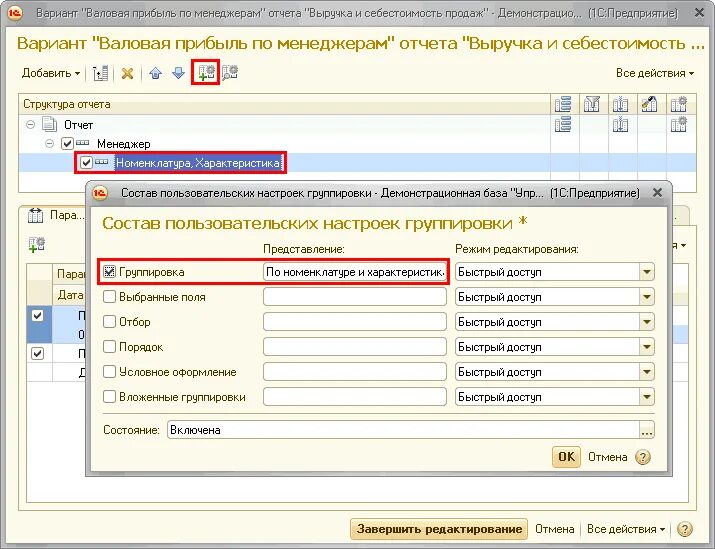The height and width of the screenshot is (549, 715).
Task: Enable the Вложенные группировки checkbox
Action: (x=109, y=397)
